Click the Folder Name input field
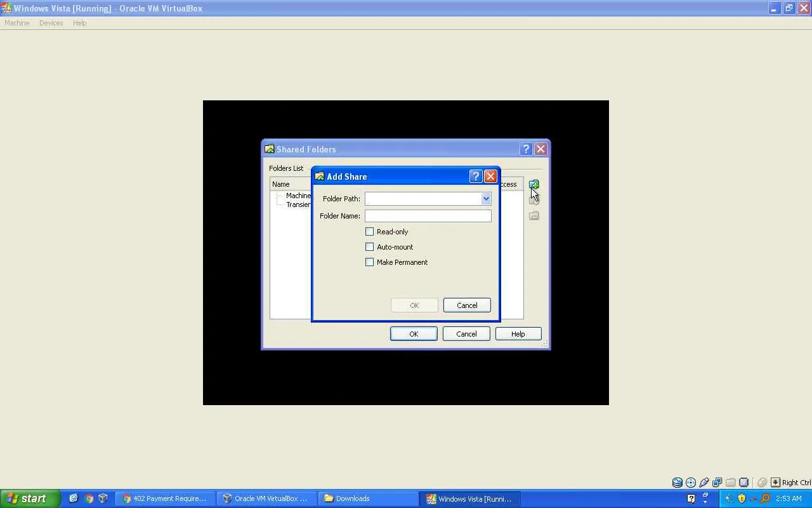 428,216
